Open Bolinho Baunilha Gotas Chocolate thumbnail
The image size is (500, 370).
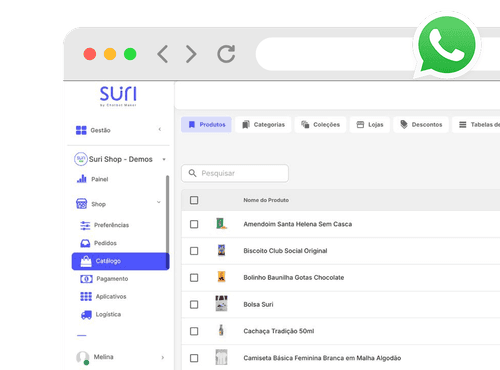221,277
